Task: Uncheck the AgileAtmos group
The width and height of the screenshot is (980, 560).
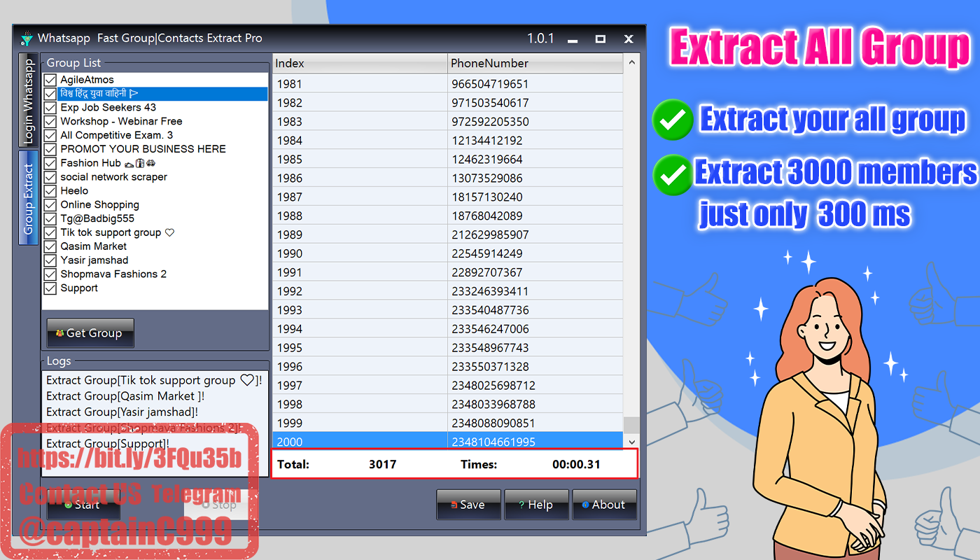Action: coord(50,79)
